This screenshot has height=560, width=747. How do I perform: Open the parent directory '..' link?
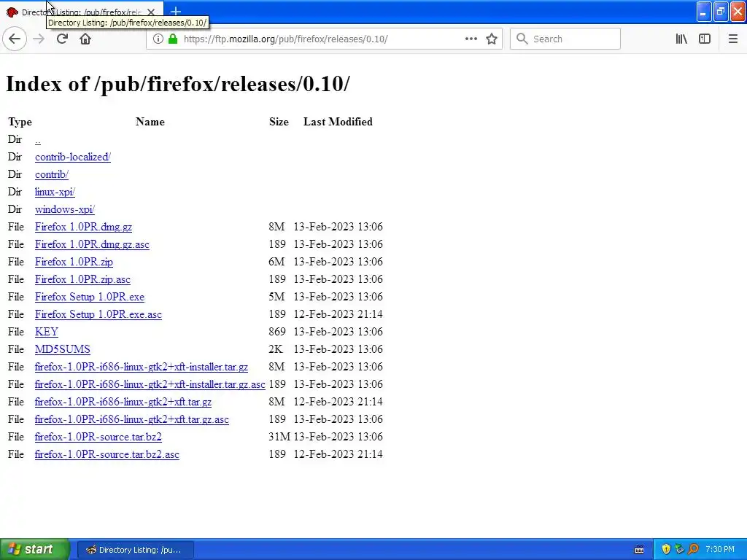38,139
